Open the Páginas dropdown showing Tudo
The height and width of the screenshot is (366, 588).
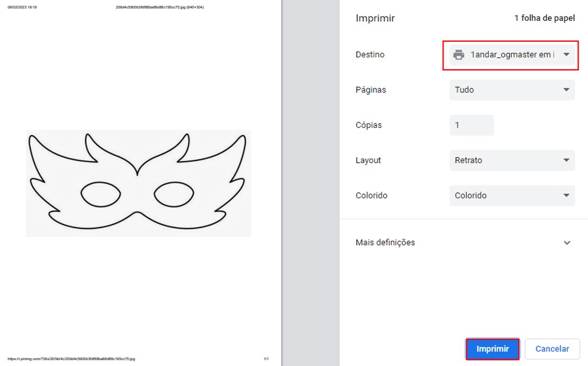[512, 90]
